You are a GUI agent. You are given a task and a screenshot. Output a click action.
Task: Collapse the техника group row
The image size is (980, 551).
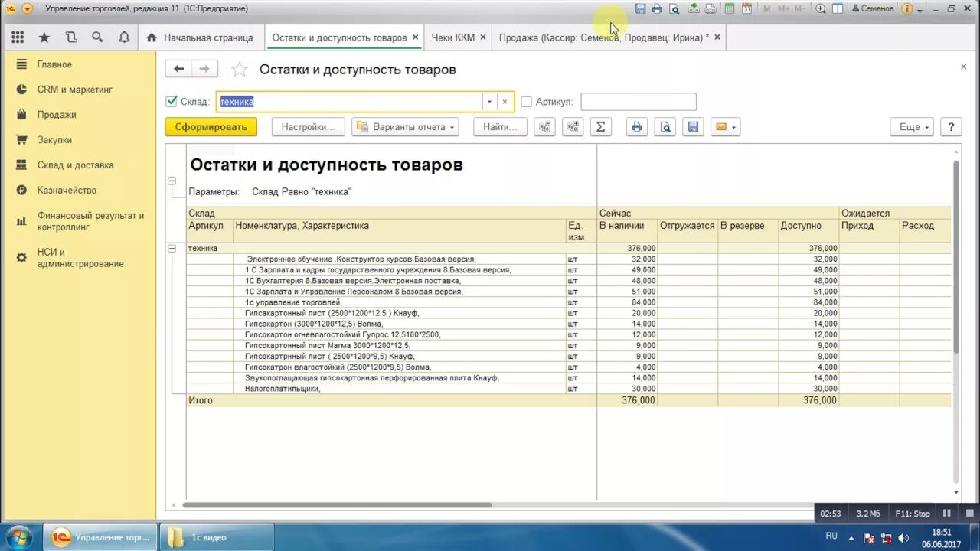pyautogui.click(x=171, y=249)
